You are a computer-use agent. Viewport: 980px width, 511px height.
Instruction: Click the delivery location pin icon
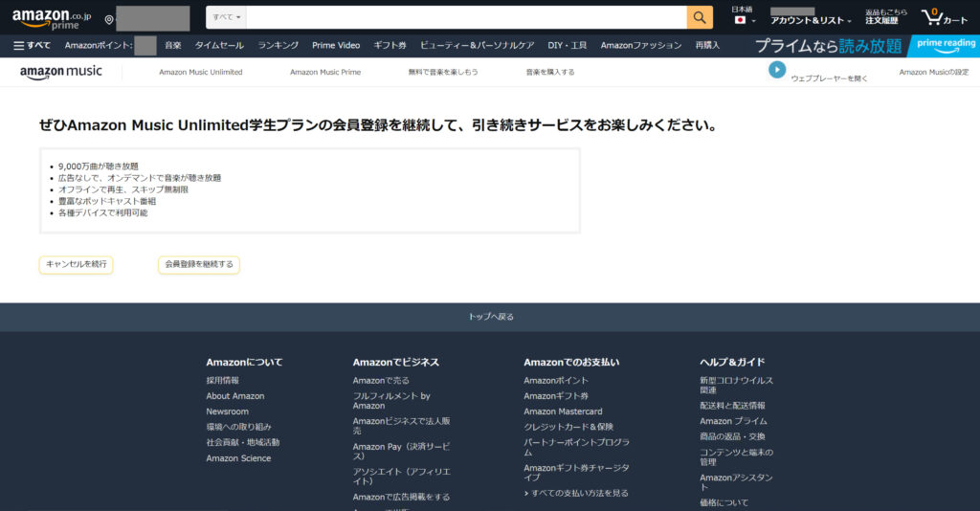point(109,20)
